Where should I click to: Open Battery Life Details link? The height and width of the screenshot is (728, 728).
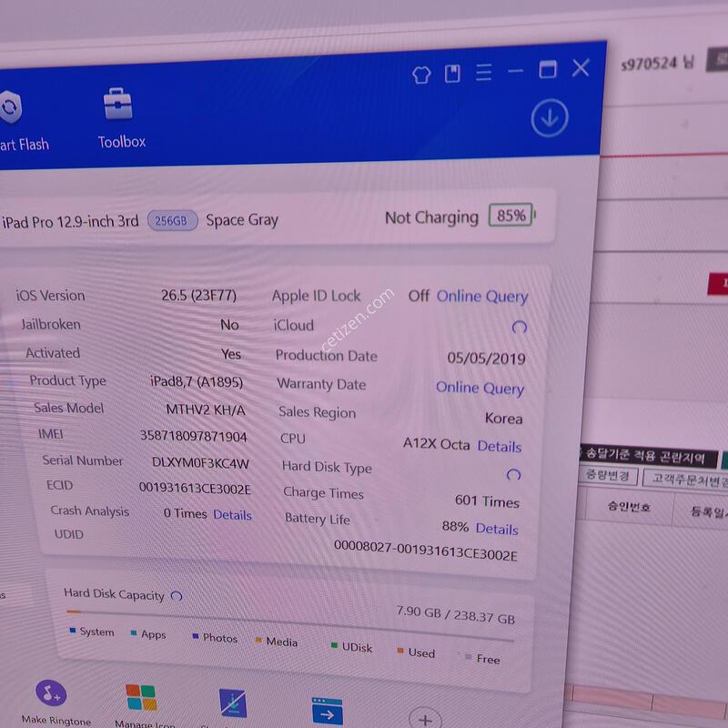tap(497, 529)
